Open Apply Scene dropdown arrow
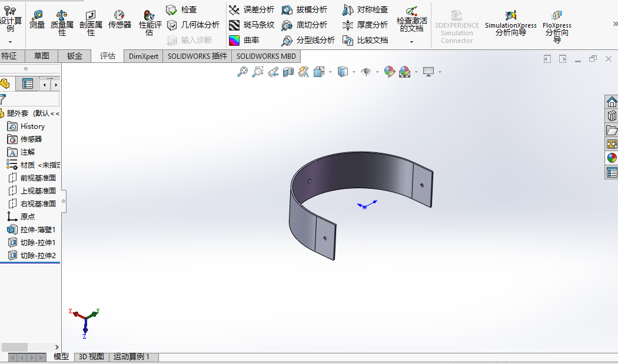Screen dimensions: 618x364 [416, 72]
